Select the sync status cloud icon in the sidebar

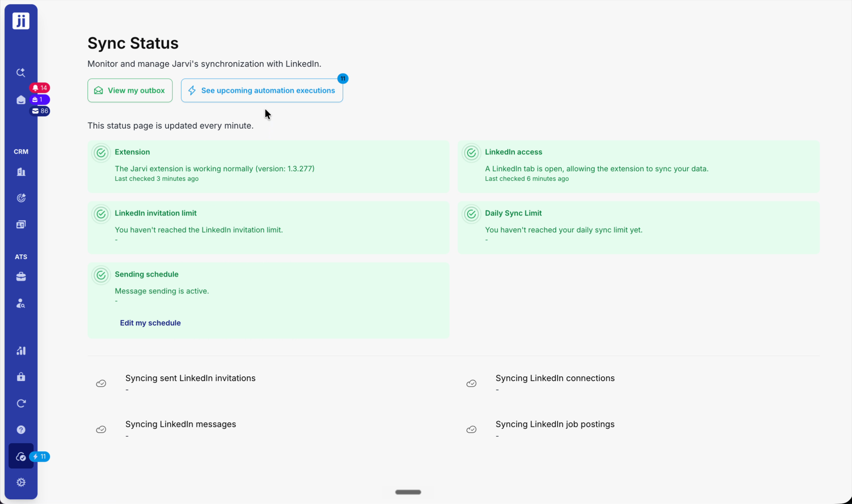[x=21, y=456]
